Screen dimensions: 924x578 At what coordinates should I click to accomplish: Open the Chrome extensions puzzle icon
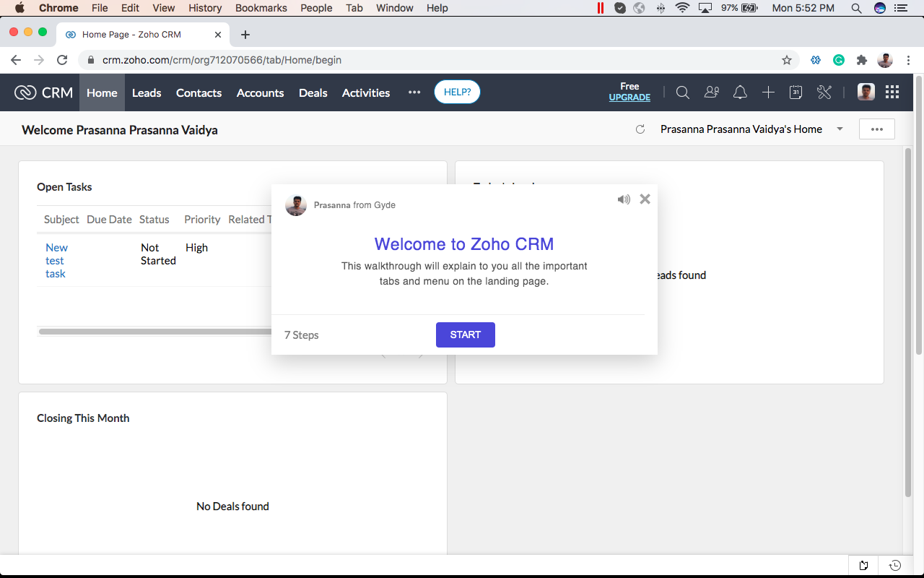click(862, 60)
